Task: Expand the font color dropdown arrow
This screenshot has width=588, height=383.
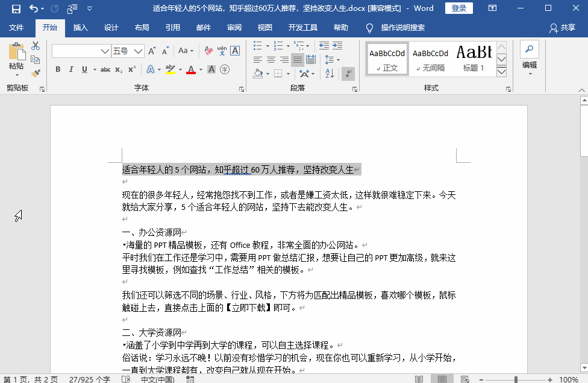Action: pos(200,69)
